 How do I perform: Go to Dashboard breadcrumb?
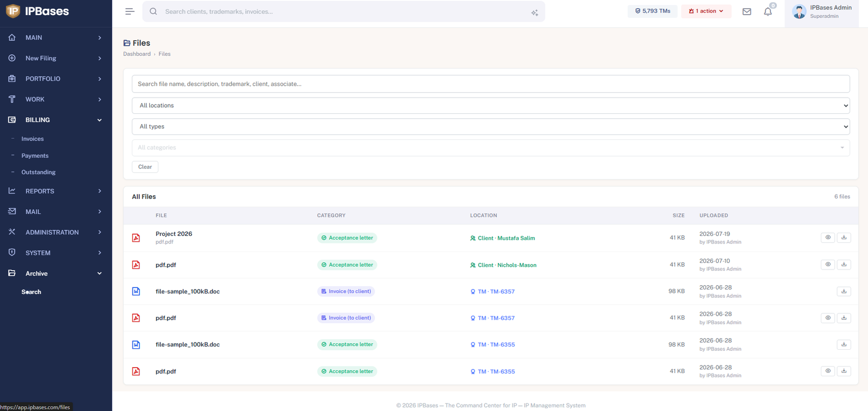[137, 54]
